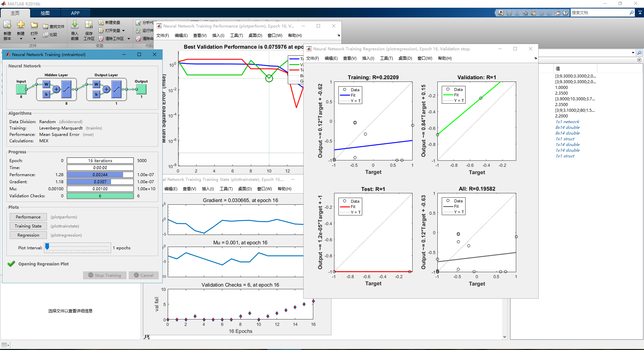Click the search magnifier in 搜索文档 box
This screenshot has width=644, height=350.
coord(632,12)
